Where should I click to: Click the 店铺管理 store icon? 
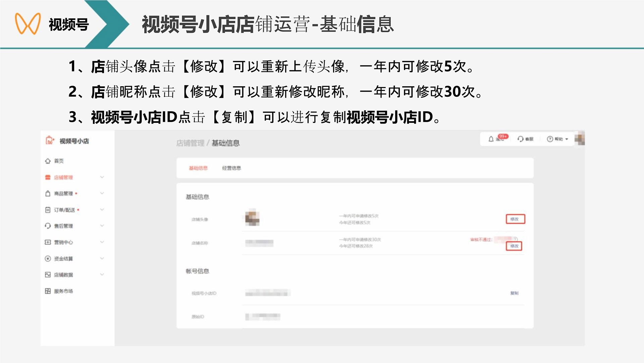click(x=48, y=177)
